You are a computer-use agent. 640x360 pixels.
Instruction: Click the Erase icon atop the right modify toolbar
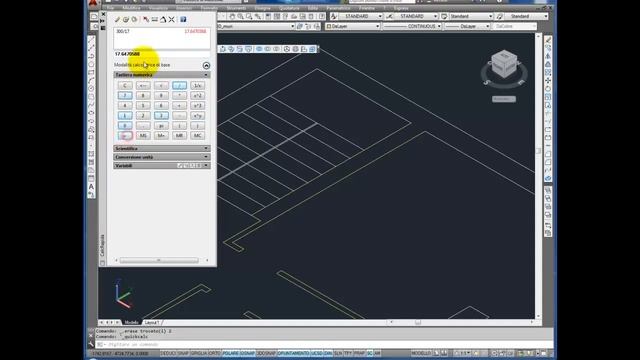[548, 40]
